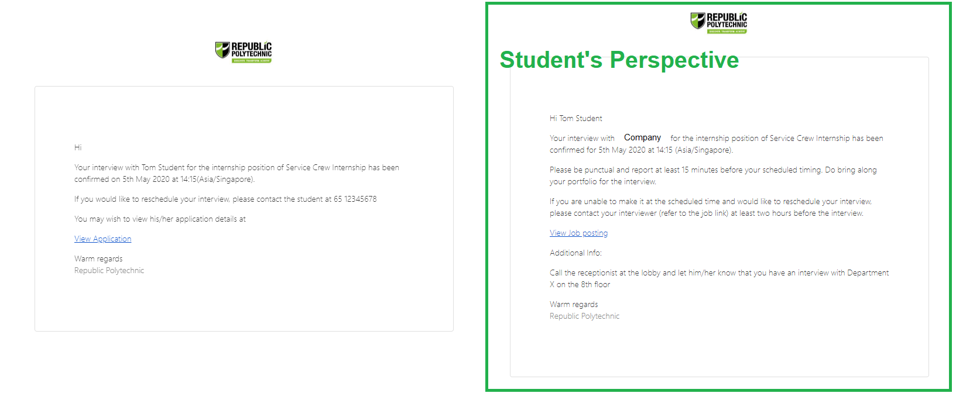Screen dimensions: 980x393
Task: Click the Hi Tom Student greeting
Action: coord(575,118)
